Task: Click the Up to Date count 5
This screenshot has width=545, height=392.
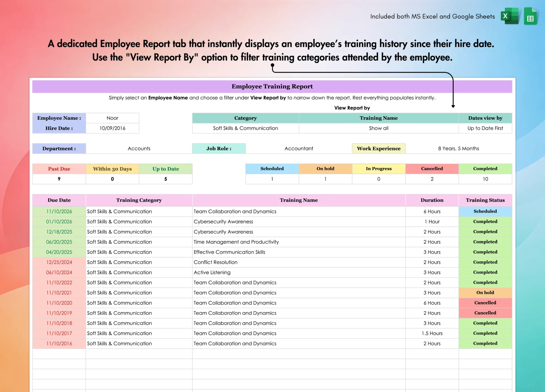Action: pyautogui.click(x=166, y=179)
